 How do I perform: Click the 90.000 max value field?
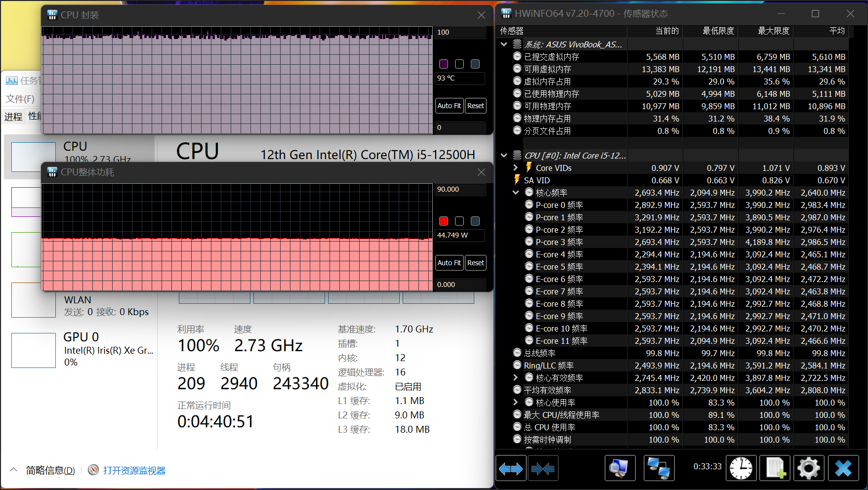pos(459,190)
